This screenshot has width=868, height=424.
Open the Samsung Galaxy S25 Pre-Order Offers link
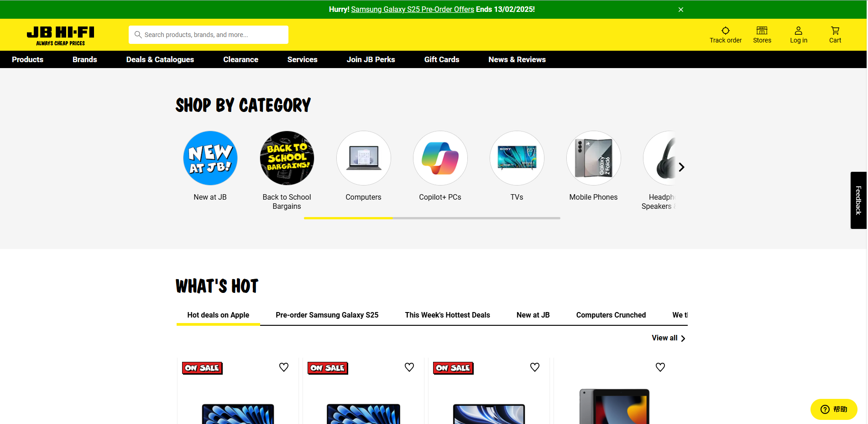click(412, 9)
